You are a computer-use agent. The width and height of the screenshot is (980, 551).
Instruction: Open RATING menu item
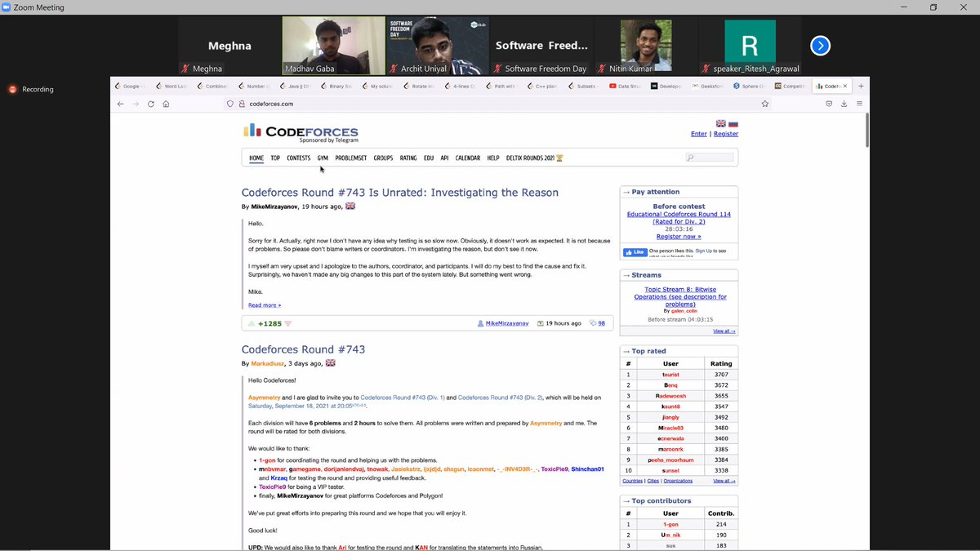tap(408, 158)
